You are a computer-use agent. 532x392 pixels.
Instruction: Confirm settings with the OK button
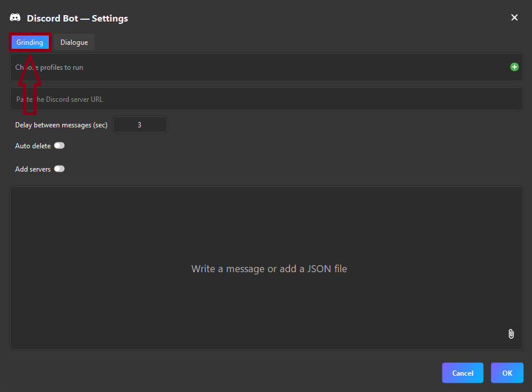coord(506,373)
